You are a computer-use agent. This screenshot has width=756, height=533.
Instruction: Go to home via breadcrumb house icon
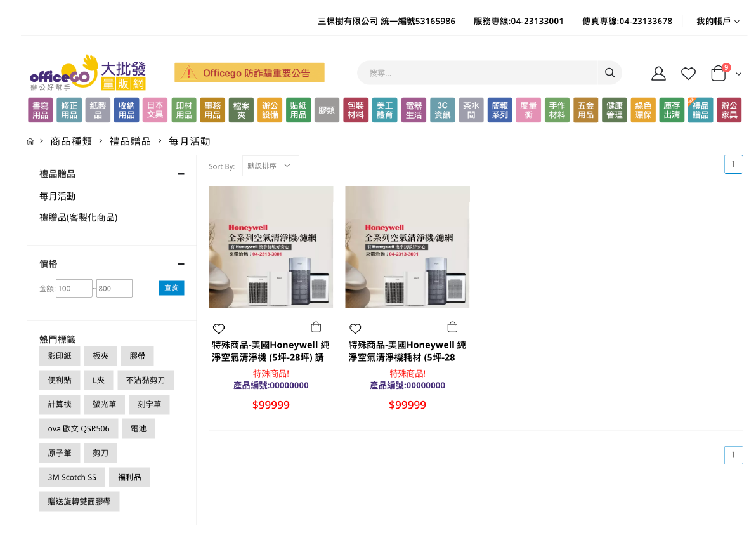coord(30,141)
